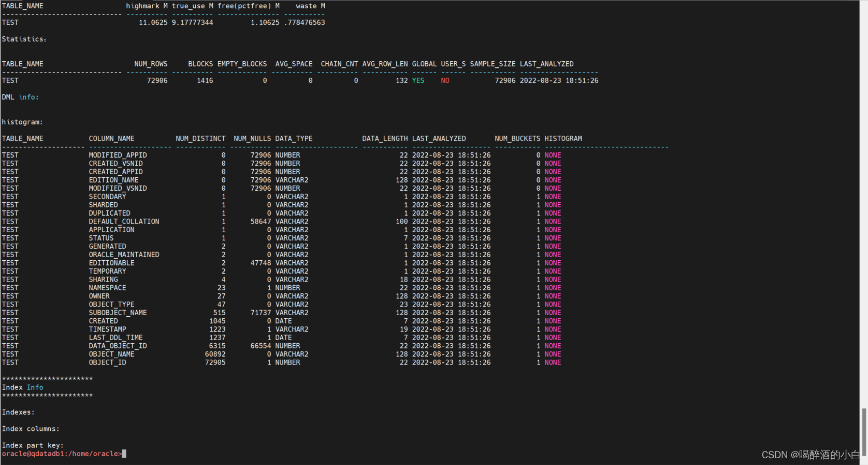Image resolution: width=868 pixels, height=465 pixels.
Task: Select the column name "LAST_DDL_TIME"
Action: point(115,338)
